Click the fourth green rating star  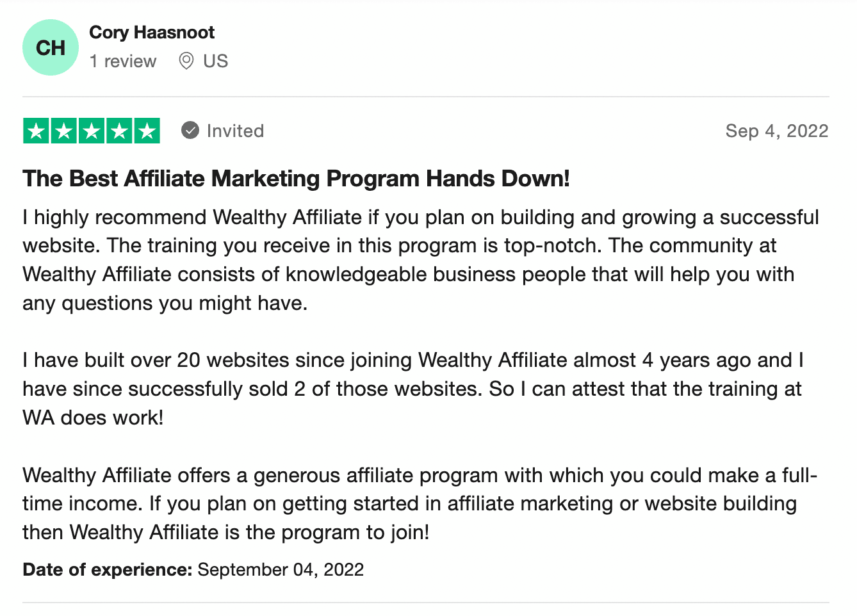pos(119,131)
